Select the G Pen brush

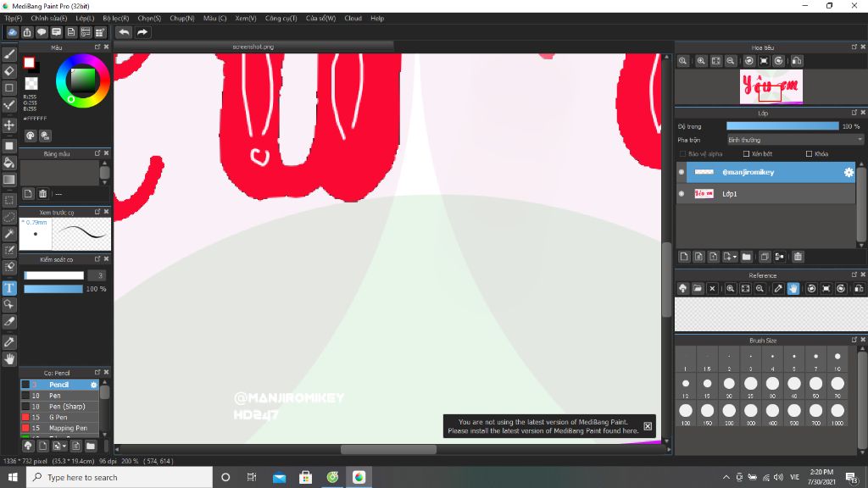tap(60, 417)
